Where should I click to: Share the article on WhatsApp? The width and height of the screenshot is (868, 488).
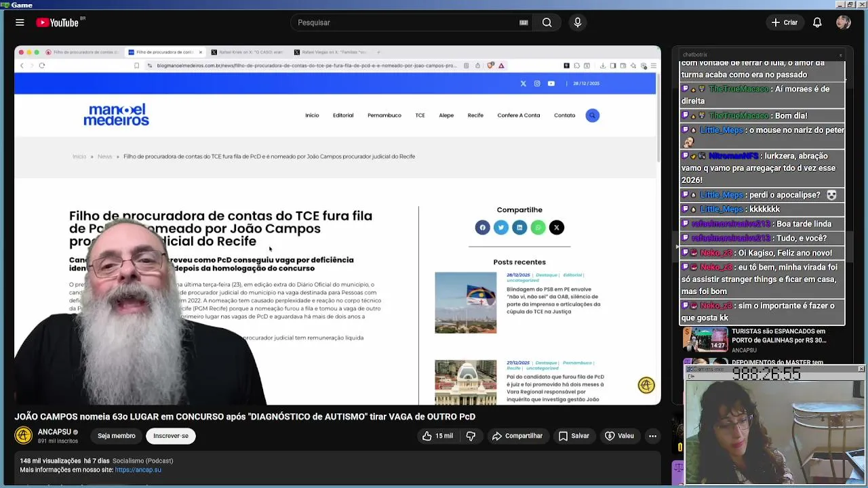click(x=538, y=228)
